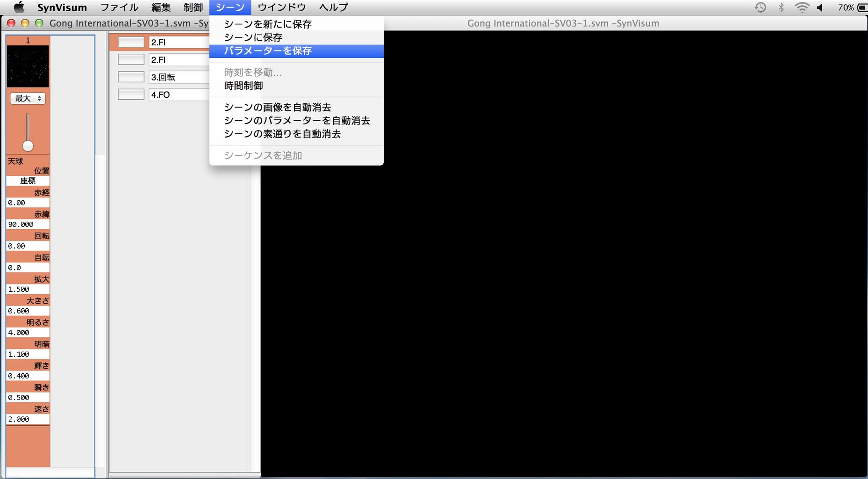Select the 4.FO scene name field

(x=179, y=94)
